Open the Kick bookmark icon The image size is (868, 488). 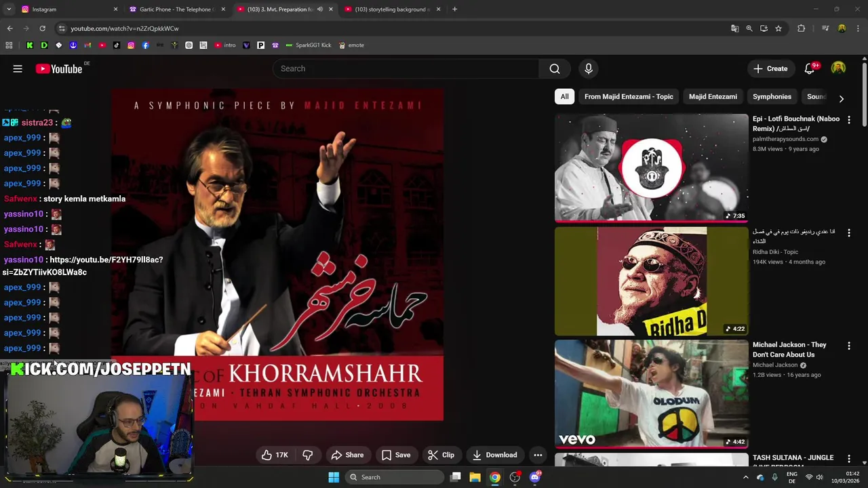[30, 45]
